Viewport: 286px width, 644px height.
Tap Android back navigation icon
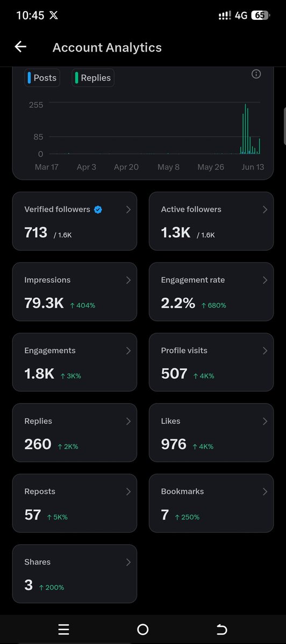[221, 630]
